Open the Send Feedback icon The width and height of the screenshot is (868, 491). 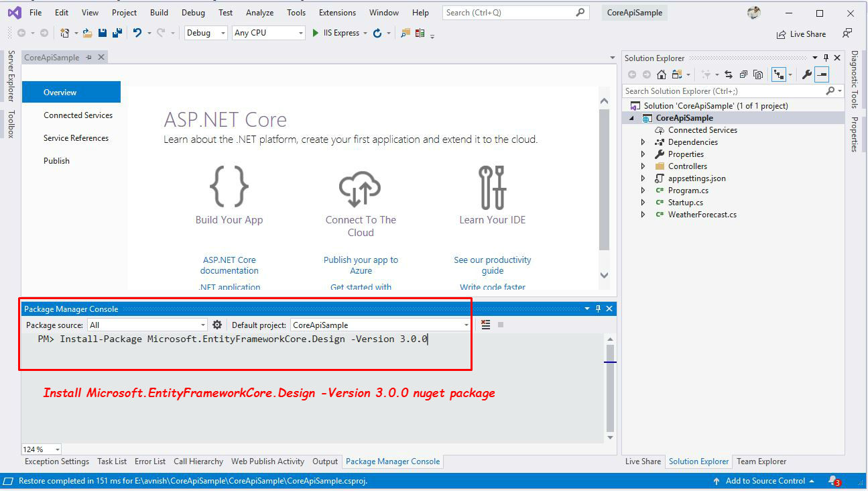848,33
